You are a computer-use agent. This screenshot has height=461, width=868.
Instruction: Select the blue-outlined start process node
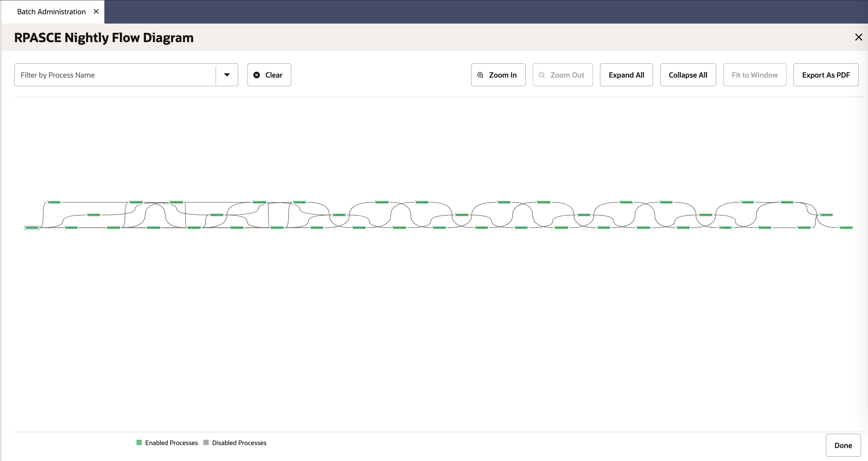click(32, 228)
